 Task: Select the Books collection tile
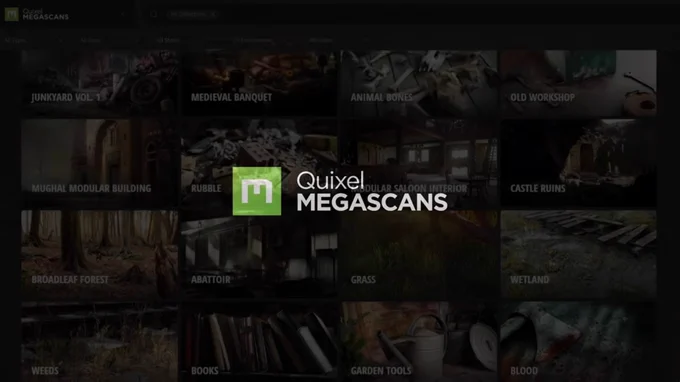click(259, 342)
